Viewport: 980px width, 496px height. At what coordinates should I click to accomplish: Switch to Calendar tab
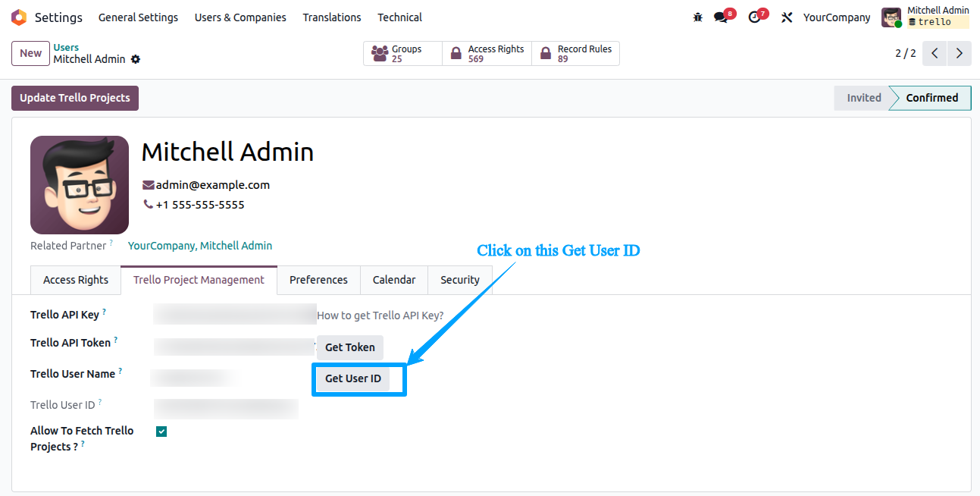(x=394, y=280)
